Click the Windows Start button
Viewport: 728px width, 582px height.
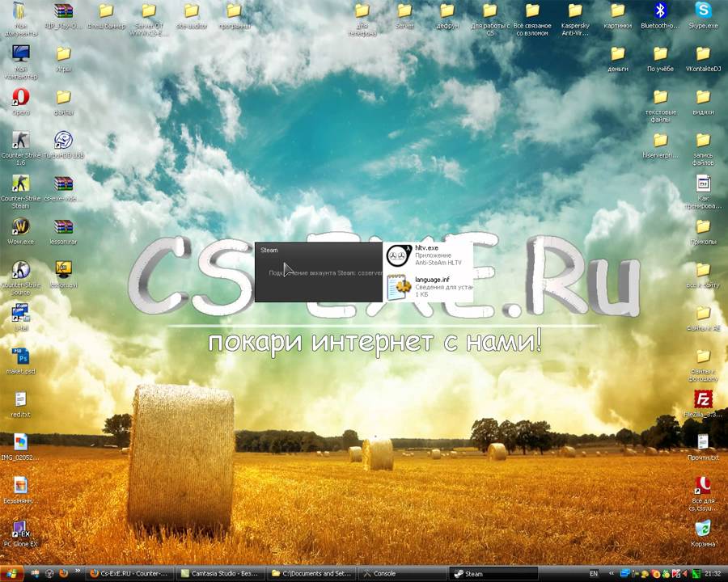coord(11,574)
